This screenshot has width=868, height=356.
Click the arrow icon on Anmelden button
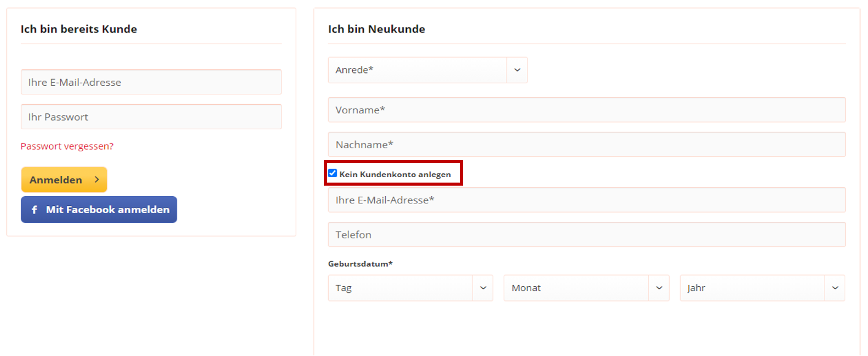point(96,180)
